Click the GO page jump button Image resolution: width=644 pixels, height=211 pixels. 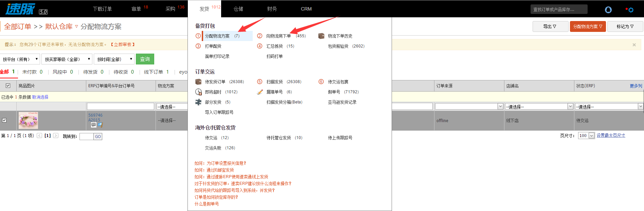coord(98,136)
